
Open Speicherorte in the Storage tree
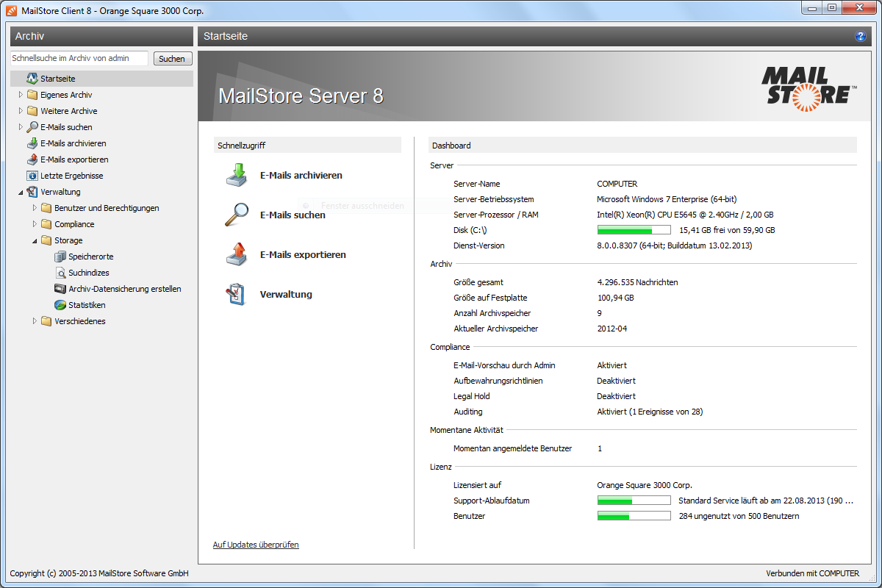click(x=90, y=257)
